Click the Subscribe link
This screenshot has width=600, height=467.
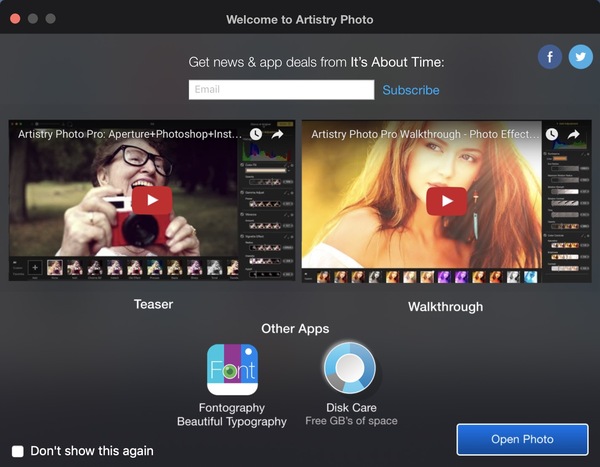point(411,90)
